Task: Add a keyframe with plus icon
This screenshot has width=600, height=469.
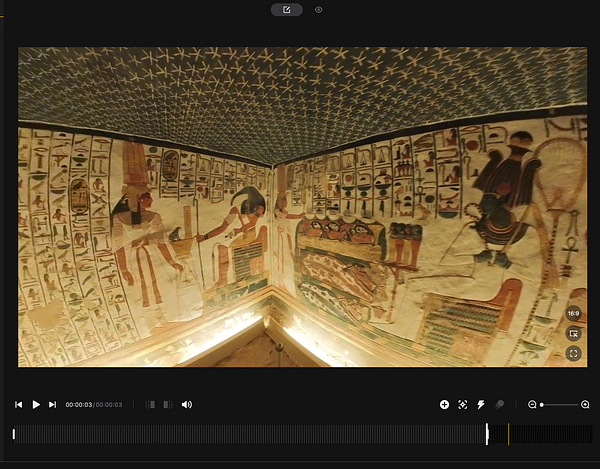Action: (x=444, y=404)
